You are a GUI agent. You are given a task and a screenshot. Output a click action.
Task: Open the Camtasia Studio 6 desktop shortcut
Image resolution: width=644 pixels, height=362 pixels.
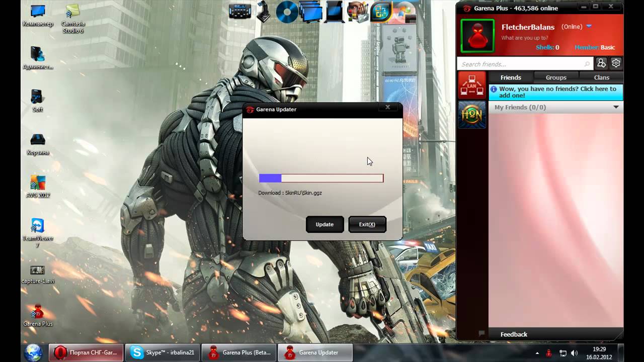(73, 19)
